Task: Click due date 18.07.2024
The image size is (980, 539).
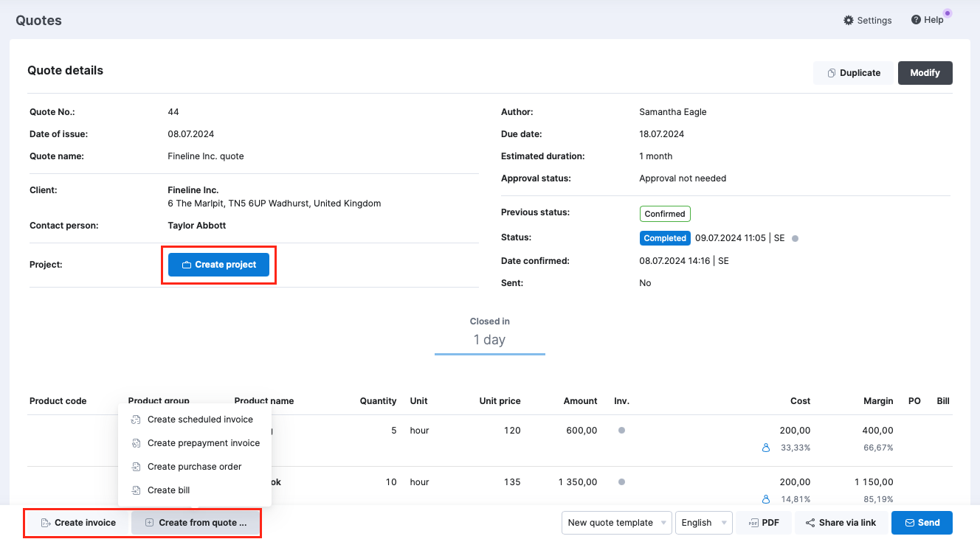Action: pyautogui.click(x=662, y=134)
